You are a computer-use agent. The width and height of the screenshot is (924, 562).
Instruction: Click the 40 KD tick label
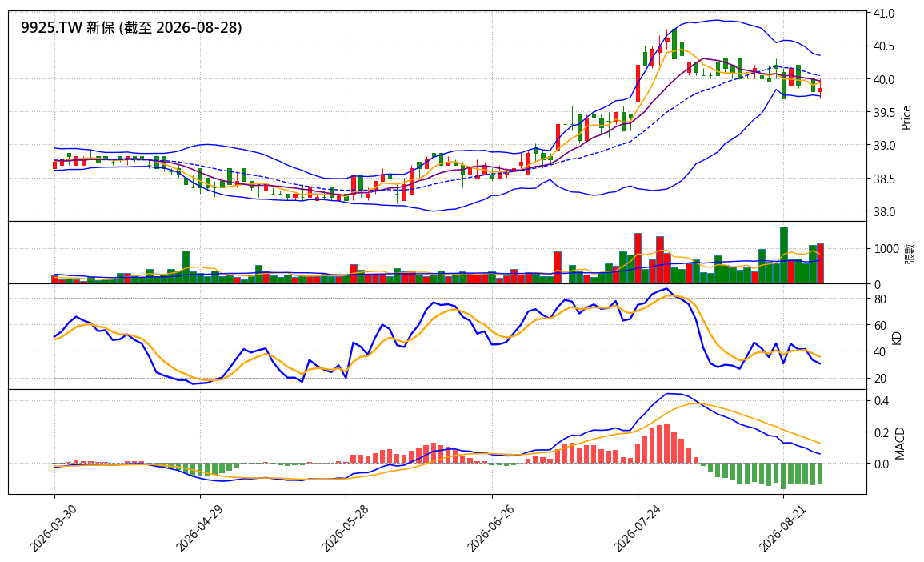pos(880,352)
